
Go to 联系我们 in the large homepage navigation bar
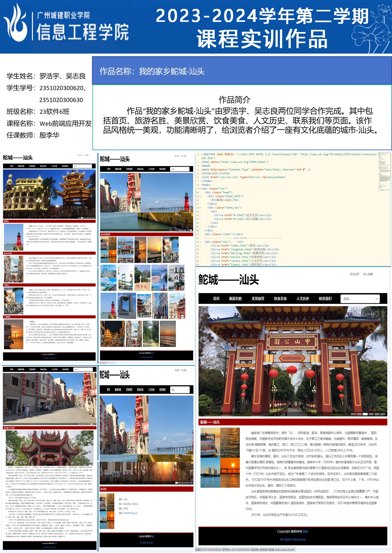(325, 299)
